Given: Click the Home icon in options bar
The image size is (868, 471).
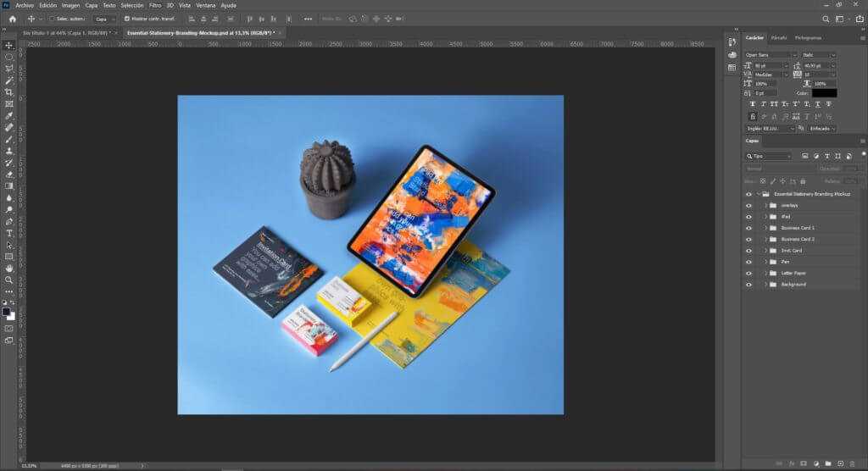Looking at the screenshot, I should (x=12, y=18).
